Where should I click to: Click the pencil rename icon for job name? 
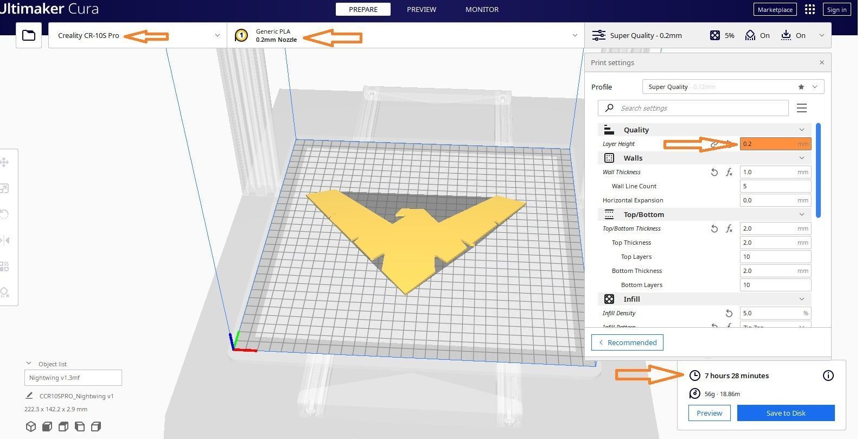tap(29, 396)
